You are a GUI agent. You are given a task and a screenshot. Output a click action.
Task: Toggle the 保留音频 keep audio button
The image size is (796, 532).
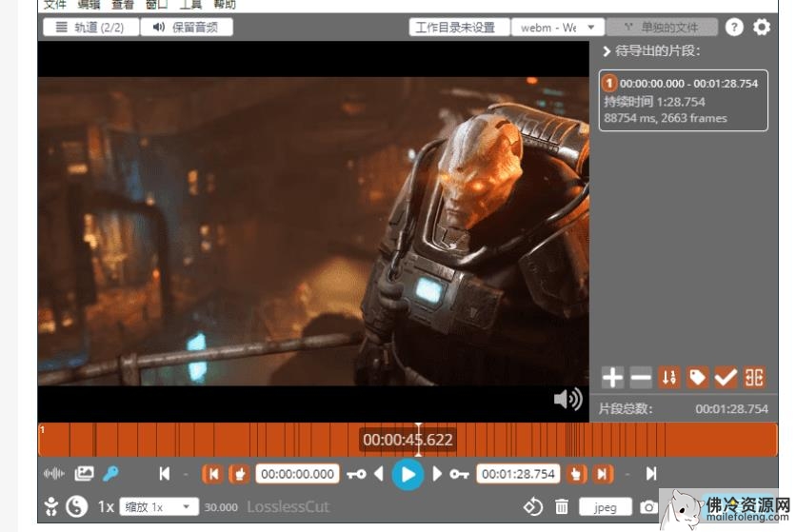pyautogui.click(x=187, y=27)
